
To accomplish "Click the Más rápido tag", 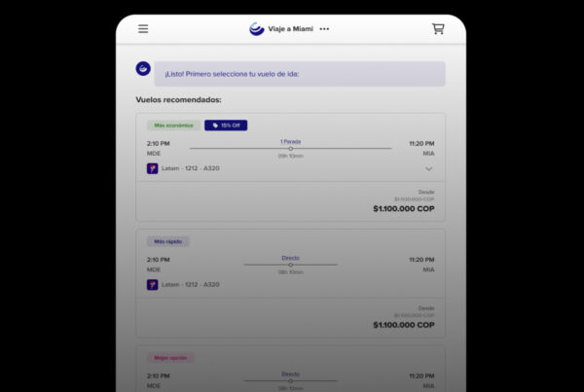I will 168,241.
